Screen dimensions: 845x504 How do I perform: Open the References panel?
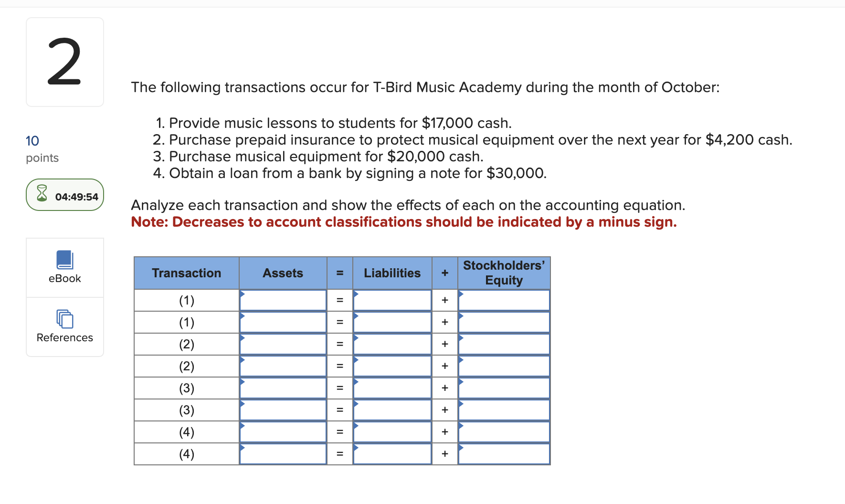tap(64, 327)
